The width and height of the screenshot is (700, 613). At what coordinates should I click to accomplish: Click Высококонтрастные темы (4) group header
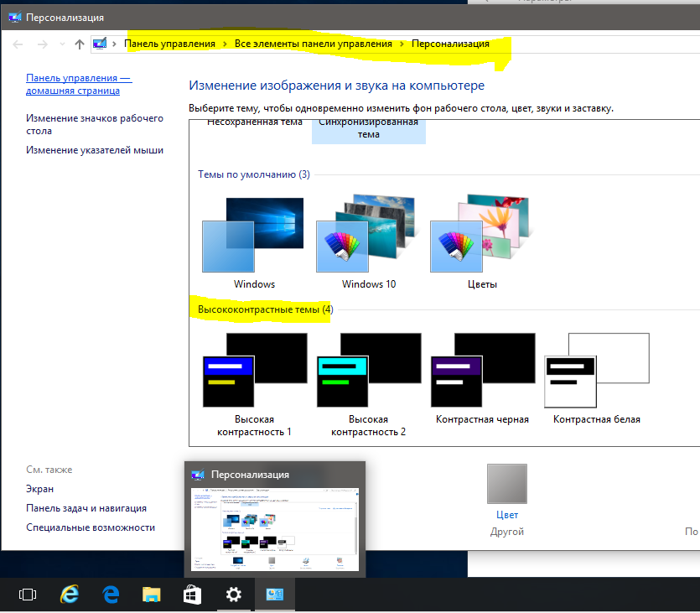(x=266, y=309)
